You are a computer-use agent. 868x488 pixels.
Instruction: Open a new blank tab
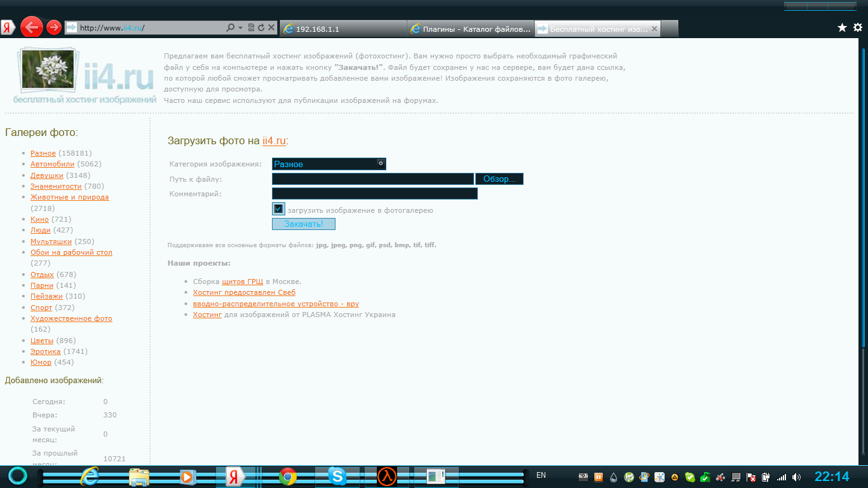click(x=670, y=29)
